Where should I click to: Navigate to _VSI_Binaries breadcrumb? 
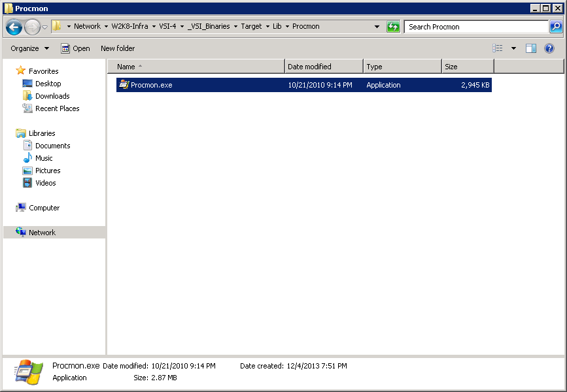(x=209, y=26)
